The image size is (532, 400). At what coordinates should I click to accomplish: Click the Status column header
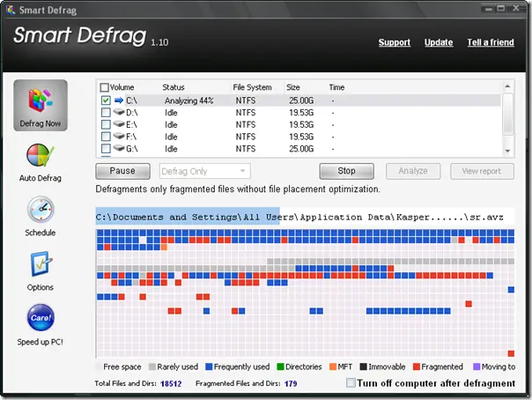[x=174, y=87]
